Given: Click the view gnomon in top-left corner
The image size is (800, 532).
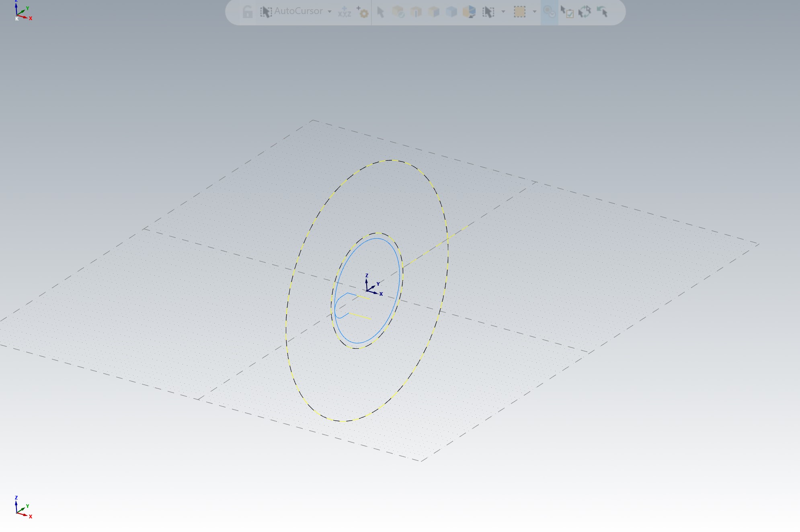Looking at the screenshot, I should (21, 12).
